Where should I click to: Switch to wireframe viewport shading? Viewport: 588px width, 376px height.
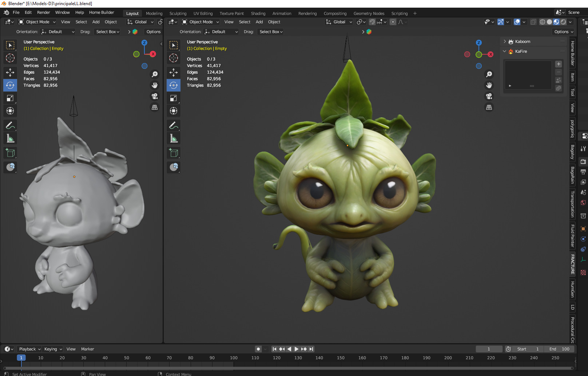pos(543,22)
